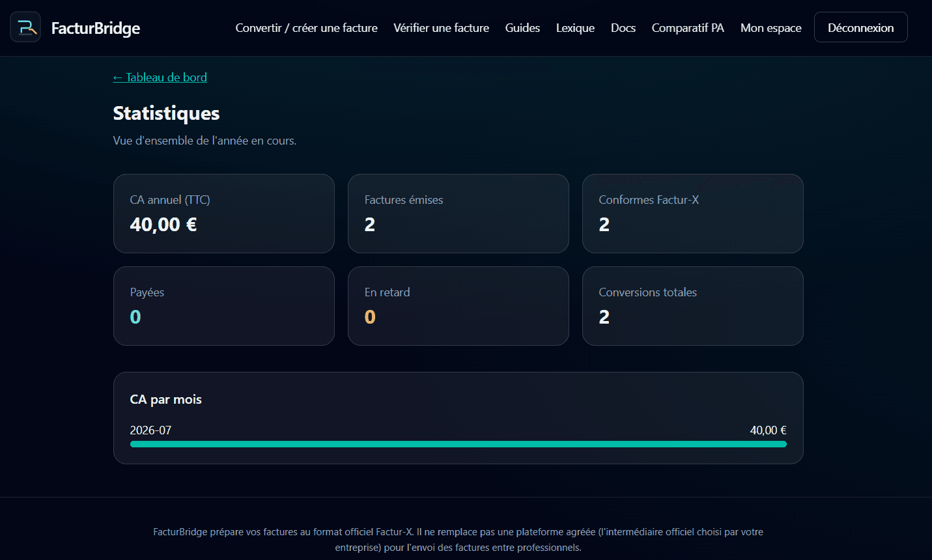
Task: Click the Statistiques heading
Action: [x=167, y=113]
